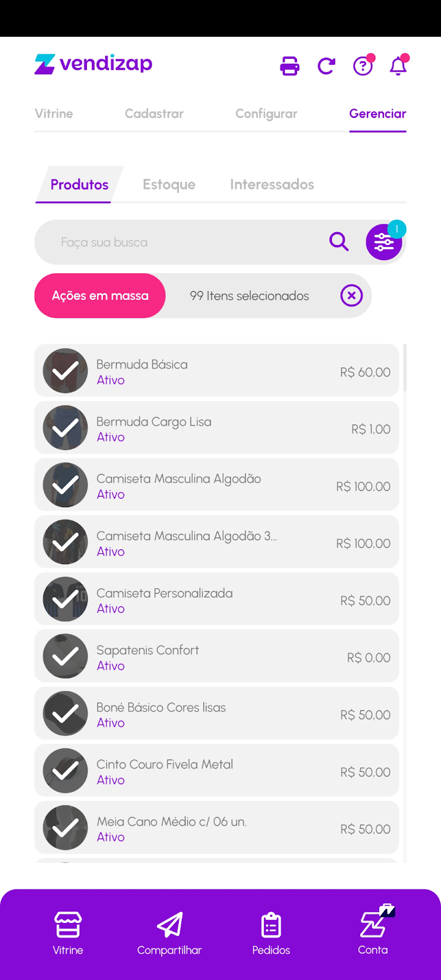Go to Vitrine in bottom bar
The image size is (441, 980).
point(68,932)
